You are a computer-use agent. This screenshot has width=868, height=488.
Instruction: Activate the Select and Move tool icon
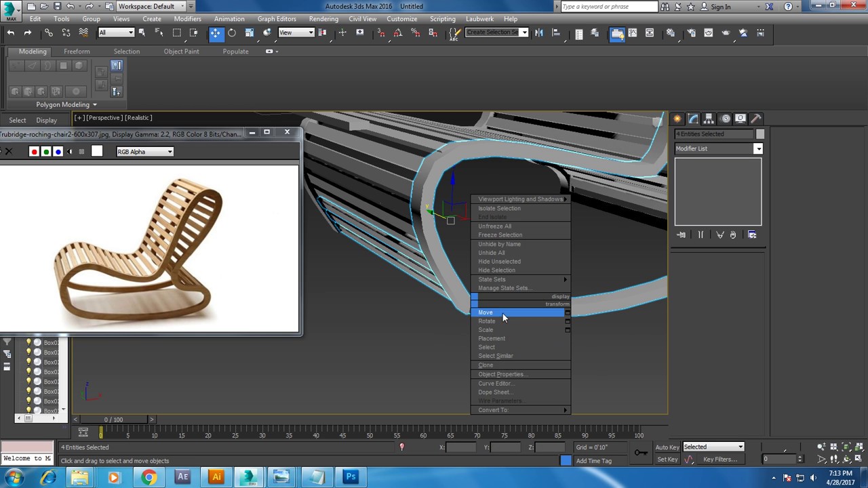click(215, 33)
